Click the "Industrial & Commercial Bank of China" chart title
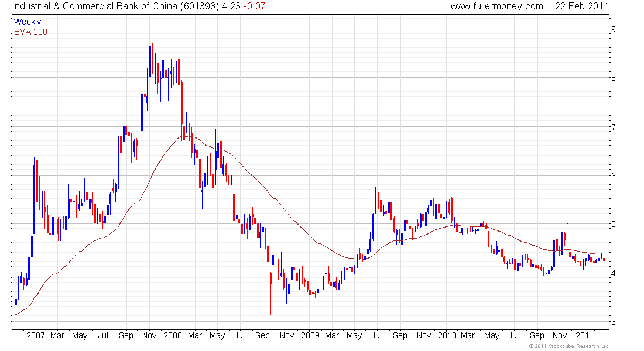The height and width of the screenshot is (351, 644). [95, 6]
